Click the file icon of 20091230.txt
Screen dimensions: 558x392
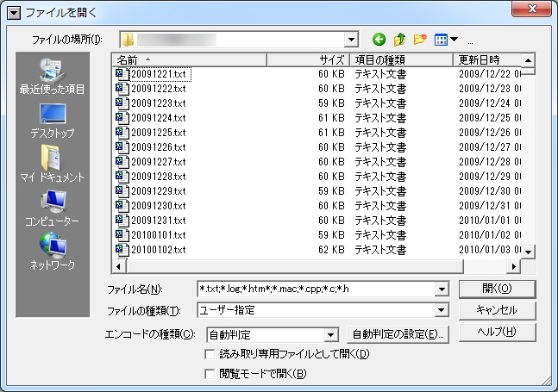point(122,206)
